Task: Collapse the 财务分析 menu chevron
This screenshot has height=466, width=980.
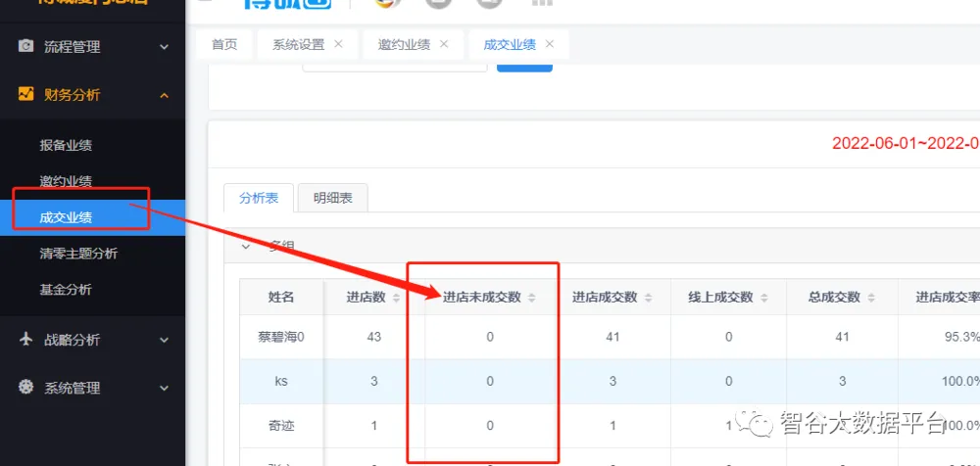Action: [x=164, y=95]
